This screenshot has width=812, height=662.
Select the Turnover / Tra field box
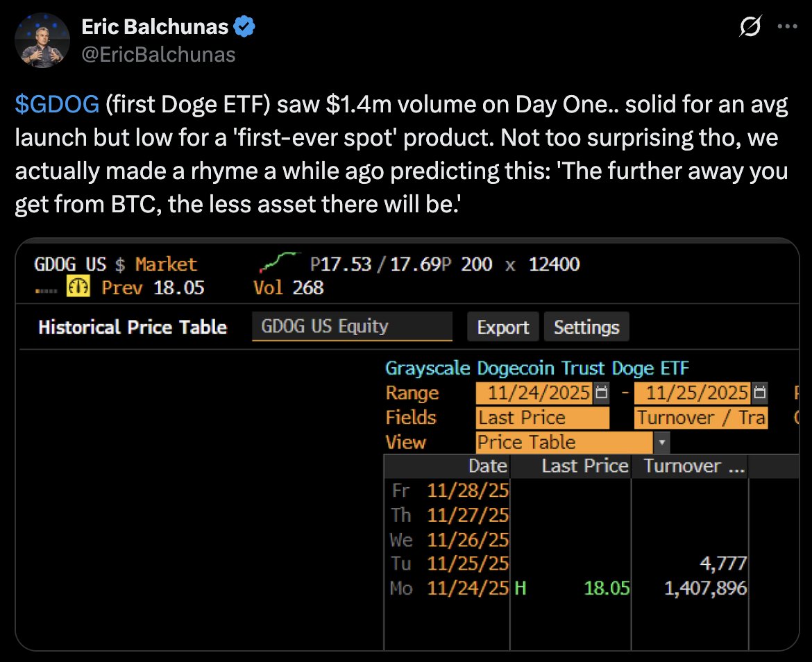(x=701, y=418)
